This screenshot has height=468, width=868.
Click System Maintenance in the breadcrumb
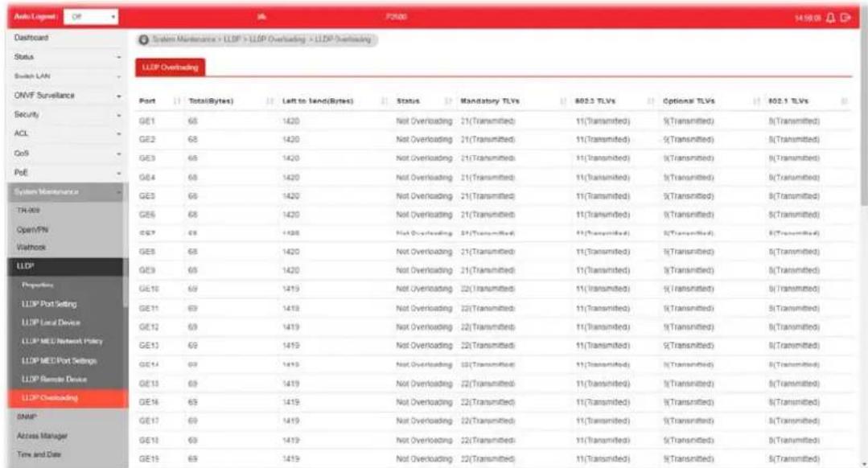pos(184,40)
